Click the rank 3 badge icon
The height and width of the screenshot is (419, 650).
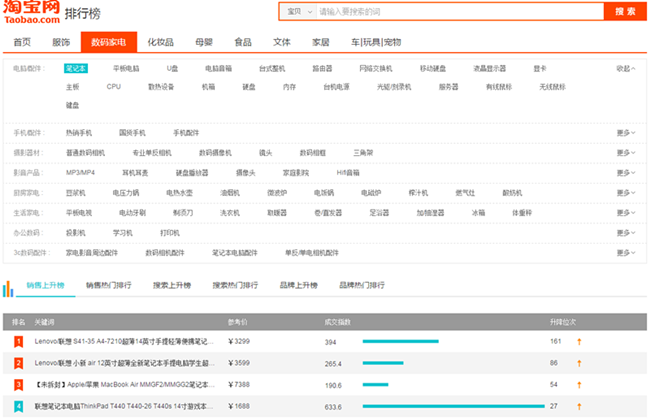[x=19, y=385]
